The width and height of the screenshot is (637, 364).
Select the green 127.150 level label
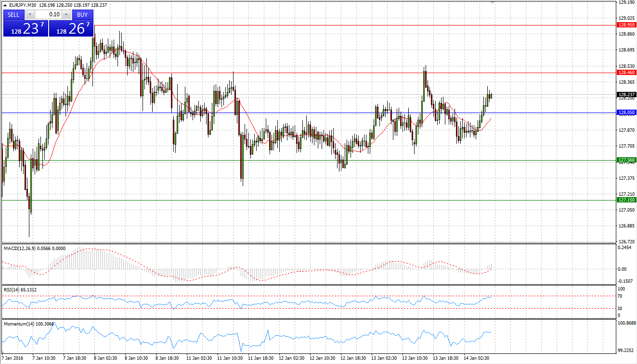pyautogui.click(x=626, y=200)
